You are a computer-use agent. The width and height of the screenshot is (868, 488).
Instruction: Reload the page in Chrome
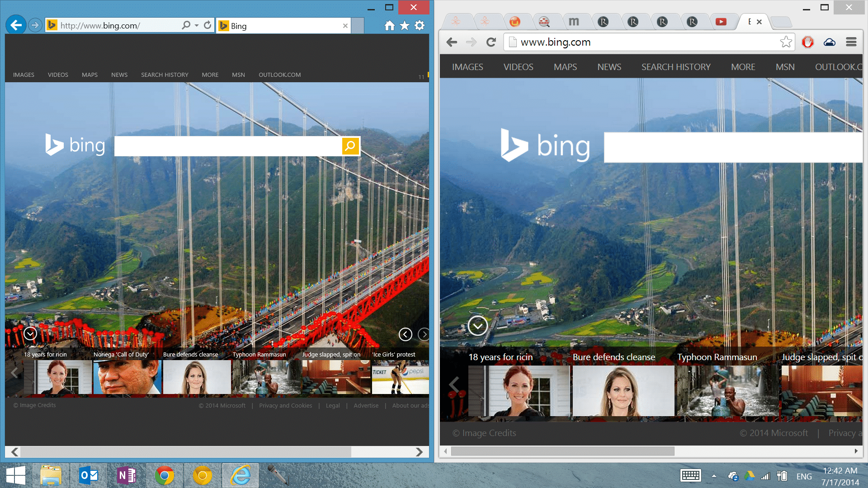(x=491, y=42)
